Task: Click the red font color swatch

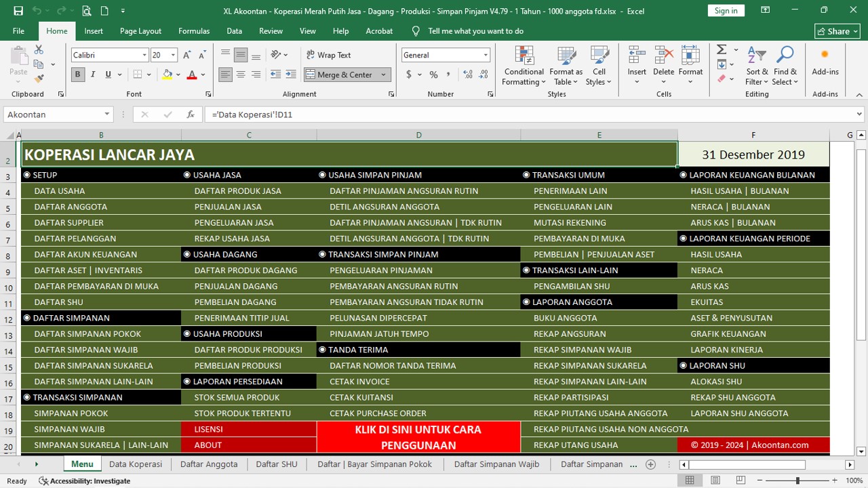Action: (192, 75)
